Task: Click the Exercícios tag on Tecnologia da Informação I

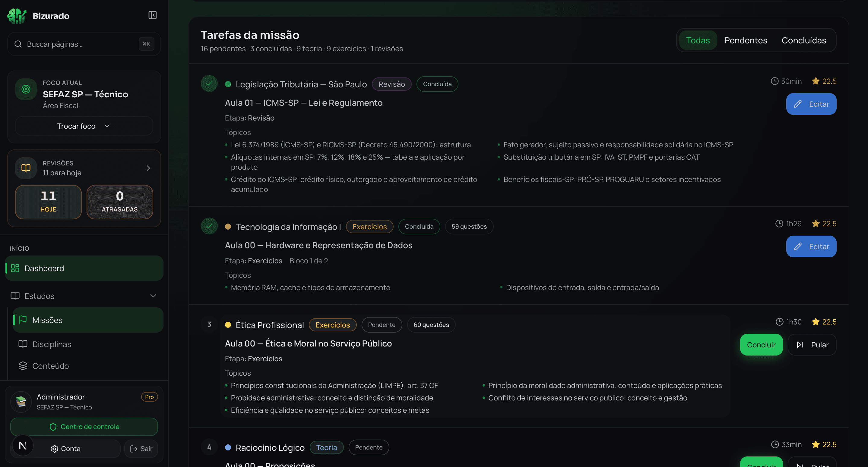Action: [x=369, y=227]
